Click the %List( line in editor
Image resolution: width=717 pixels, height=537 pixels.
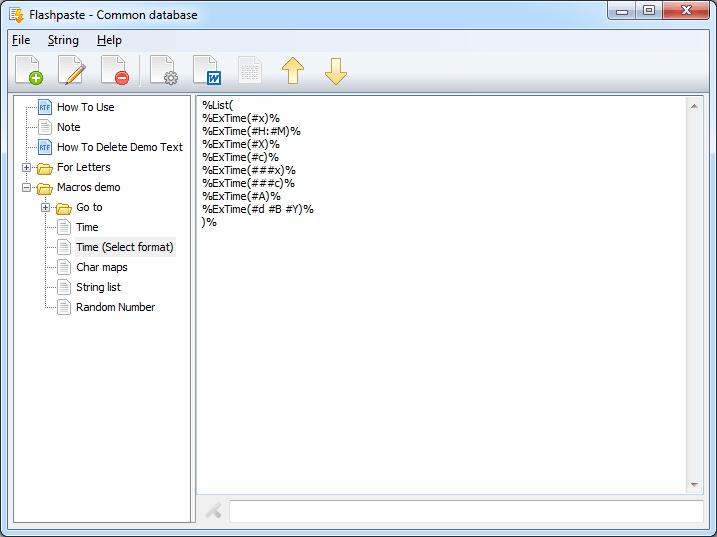pos(218,105)
